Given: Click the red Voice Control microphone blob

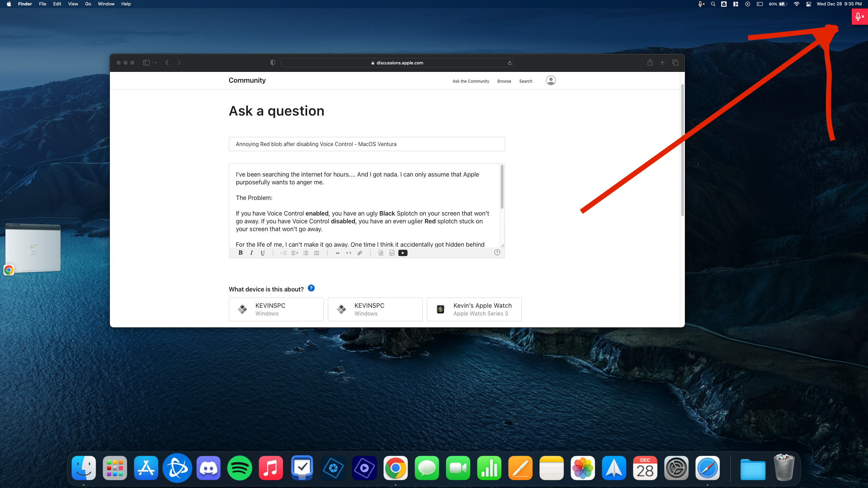Looking at the screenshot, I should [x=859, y=16].
